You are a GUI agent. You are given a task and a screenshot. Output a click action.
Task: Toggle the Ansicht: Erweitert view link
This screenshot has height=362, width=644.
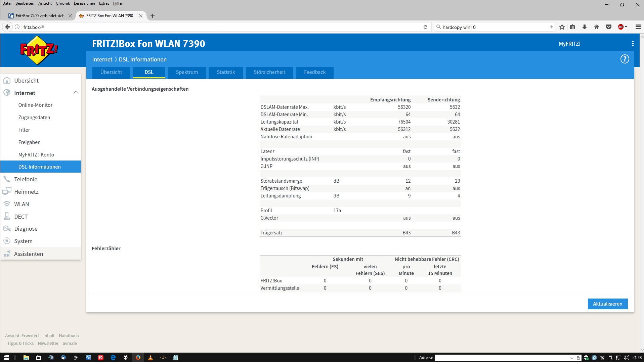pos(22,335)
